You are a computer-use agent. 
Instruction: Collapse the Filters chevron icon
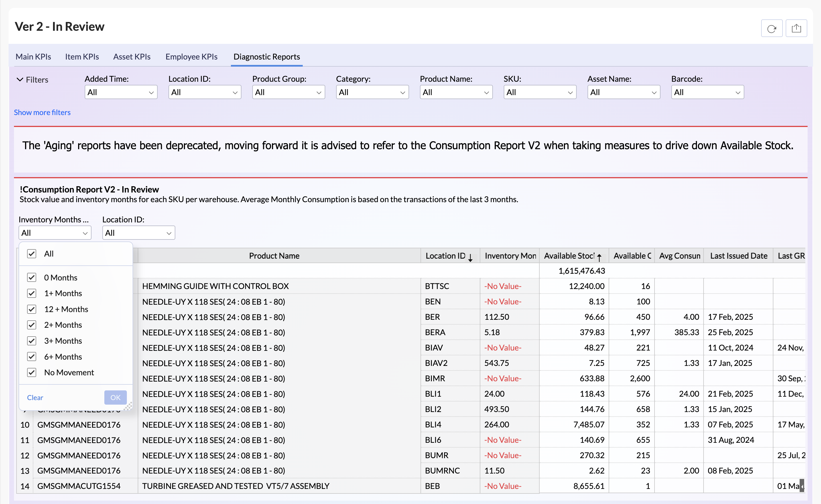pos(20,79)
